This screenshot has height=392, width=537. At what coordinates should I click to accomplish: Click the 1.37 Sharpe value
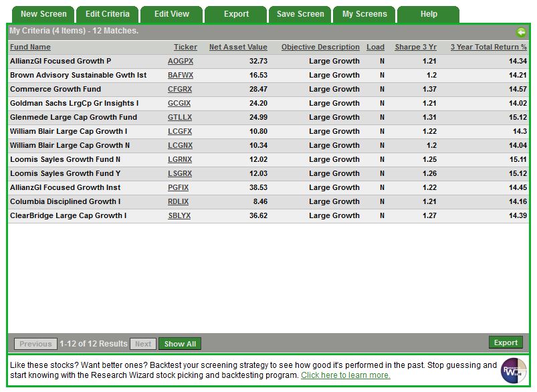(429, 89)
